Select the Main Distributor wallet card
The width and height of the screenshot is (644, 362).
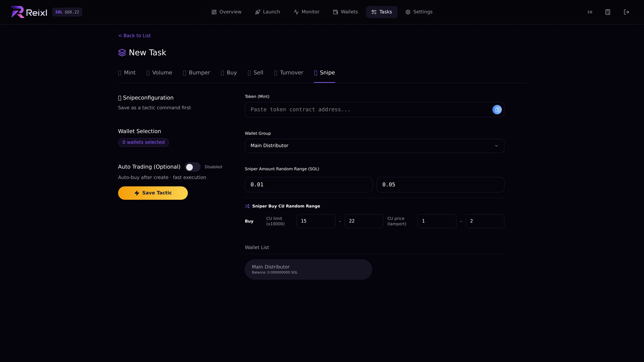[308, 269]
